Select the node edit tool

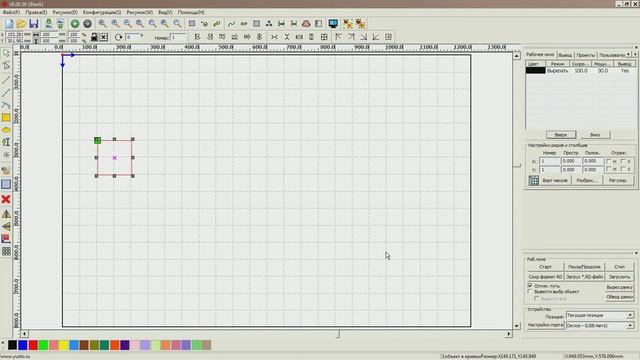coord(6,66)
